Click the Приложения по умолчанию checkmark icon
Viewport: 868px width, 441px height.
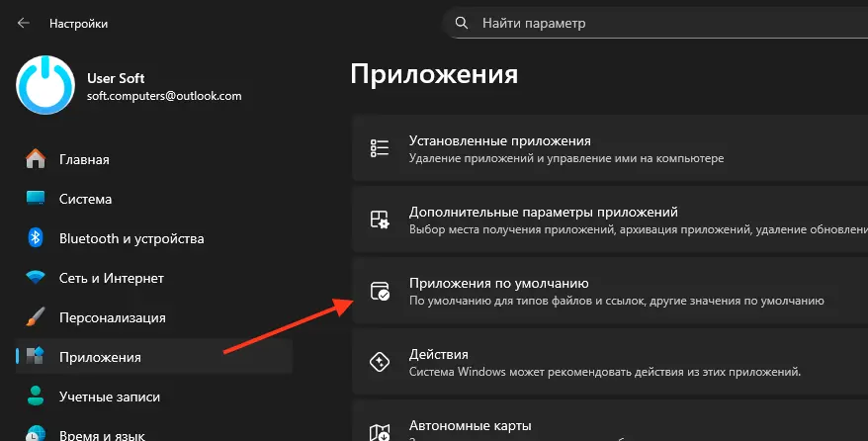pyautogui.click(x=380, y=291)
